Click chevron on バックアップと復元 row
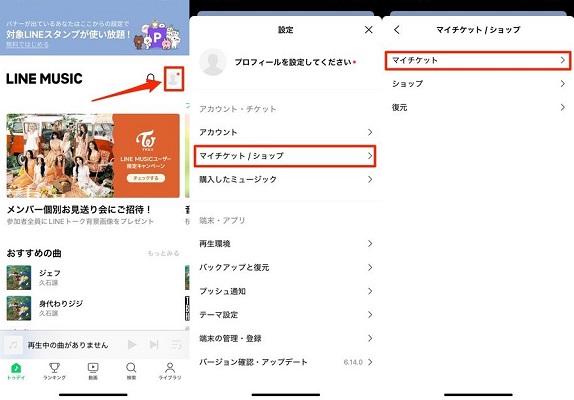The image size is (574, 400). (370, 268)
